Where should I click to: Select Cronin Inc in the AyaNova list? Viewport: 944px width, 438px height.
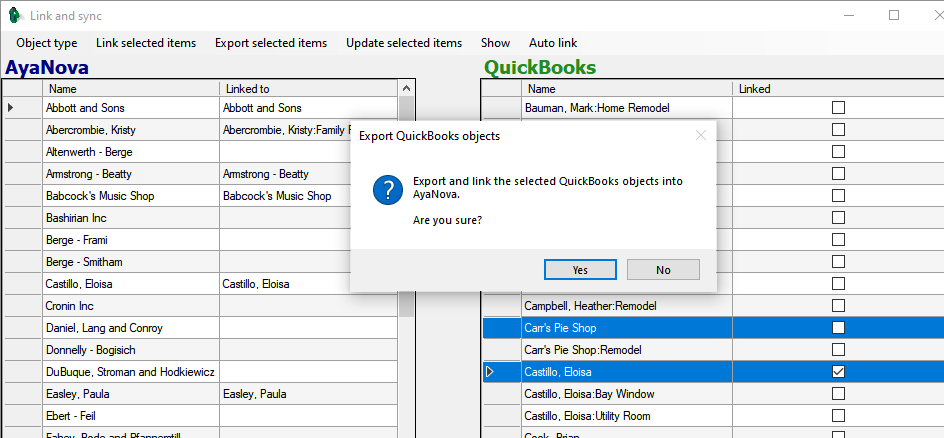pyautogui.click(x=131, y=306)
